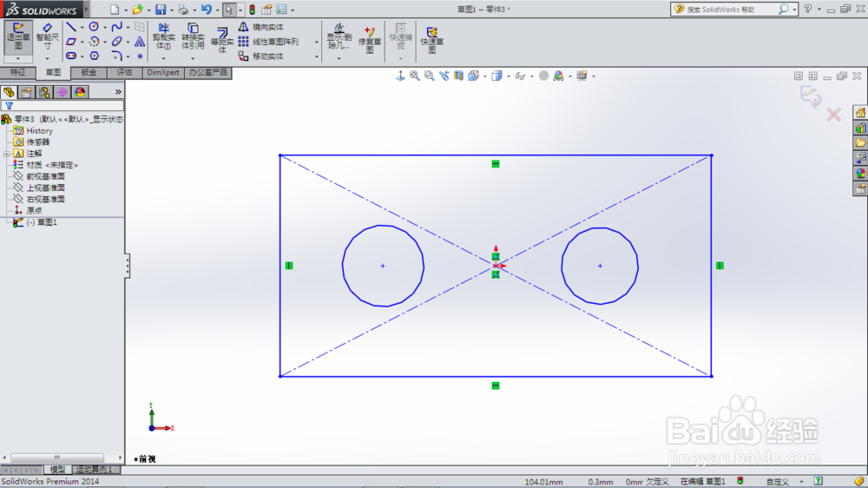Click the Rebuild traffic light icon
The width and height of the screenshot is (868, 488).
[252, 10]
